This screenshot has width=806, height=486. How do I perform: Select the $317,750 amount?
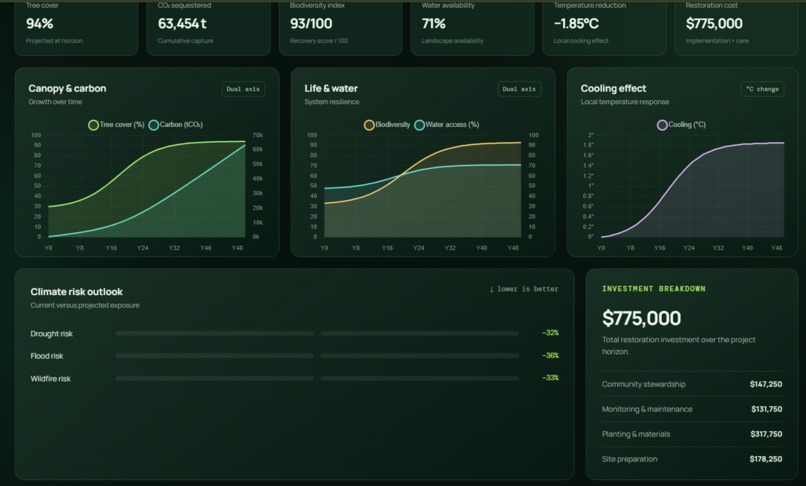[x=766, y=434]
